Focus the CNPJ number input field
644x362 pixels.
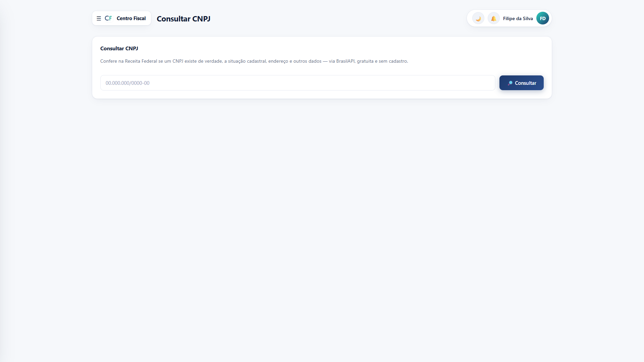click(x=298, y=83)
